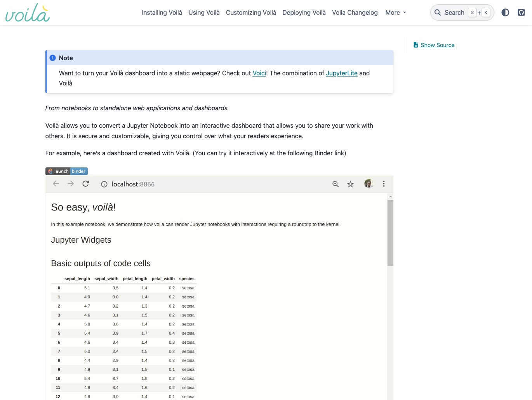
Task: Click the magnifying glass search icon
Action: (438, 12)
